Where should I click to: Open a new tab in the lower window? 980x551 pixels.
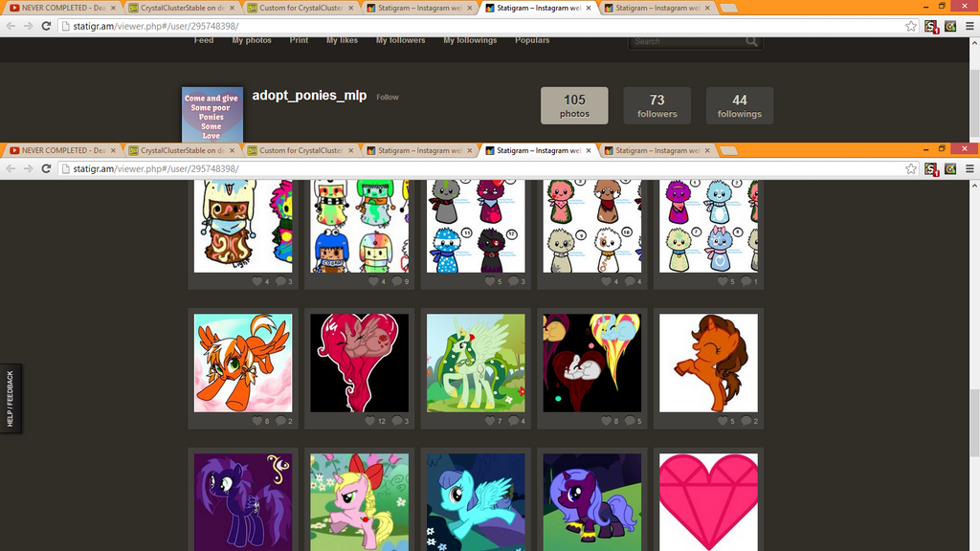[728, 150]
